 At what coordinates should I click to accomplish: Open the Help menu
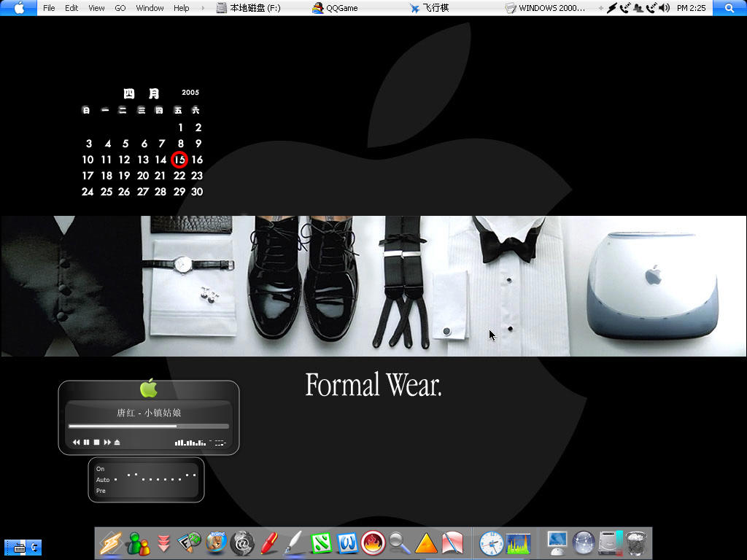click(181, 8)
